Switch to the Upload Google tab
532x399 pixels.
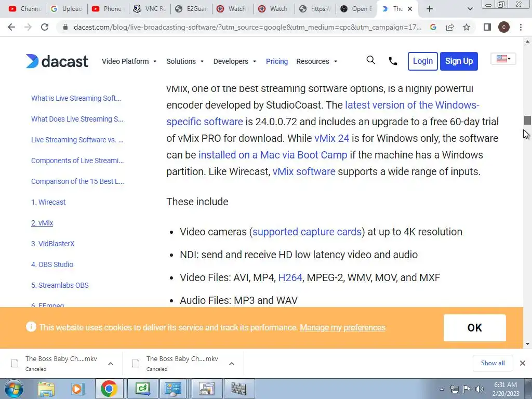point(66,9)
